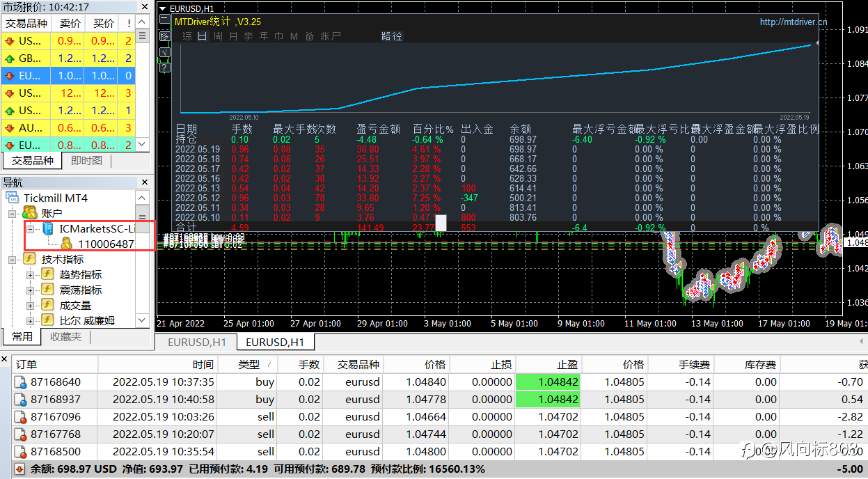Viewport: 868px width, 479px height.
Task: Collapse the 账户 accounts tree node
Action: click(12, 213)
